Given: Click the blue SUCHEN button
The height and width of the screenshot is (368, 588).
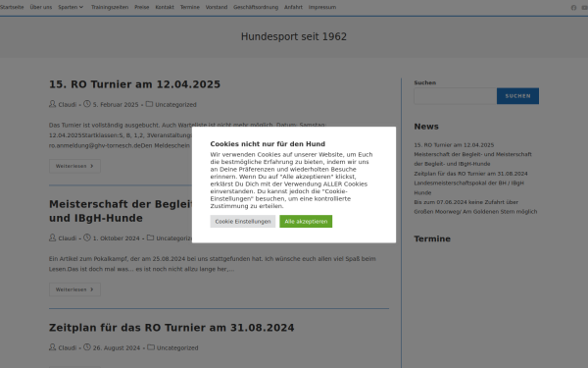Looking at the screenshot, I should click(517, 96).
